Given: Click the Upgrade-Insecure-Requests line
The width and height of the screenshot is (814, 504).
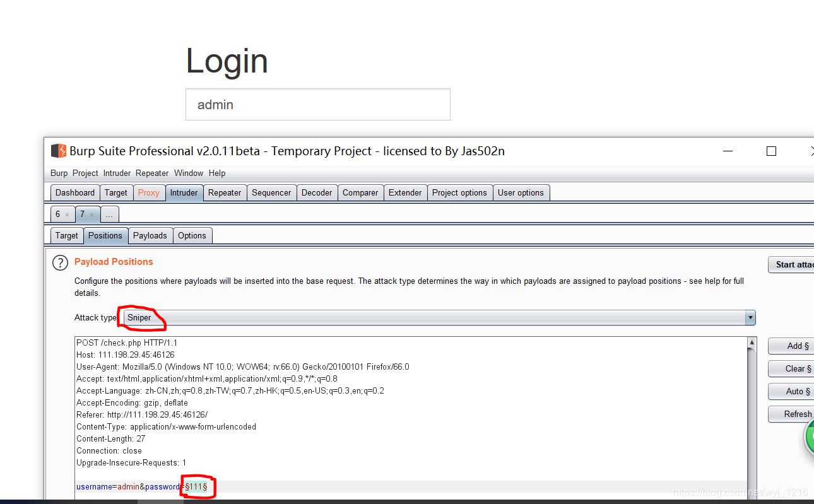Looking at the screenshot, I should (x=131, y=462).
